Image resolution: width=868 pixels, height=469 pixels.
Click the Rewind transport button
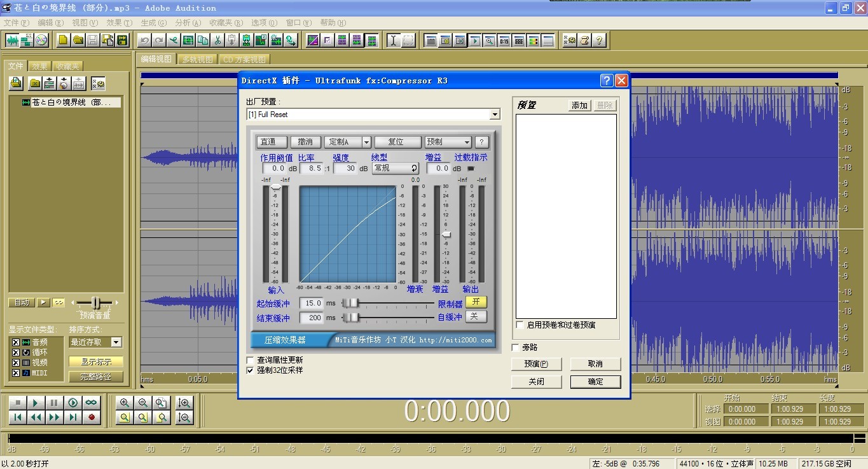(36, 417)
